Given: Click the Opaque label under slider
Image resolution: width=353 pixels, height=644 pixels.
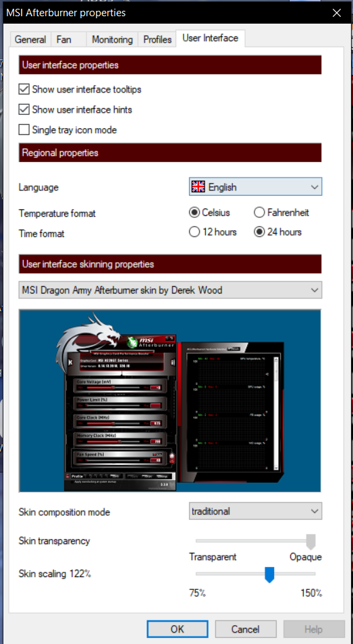Looking at the screenshot, I should point(305,558).
